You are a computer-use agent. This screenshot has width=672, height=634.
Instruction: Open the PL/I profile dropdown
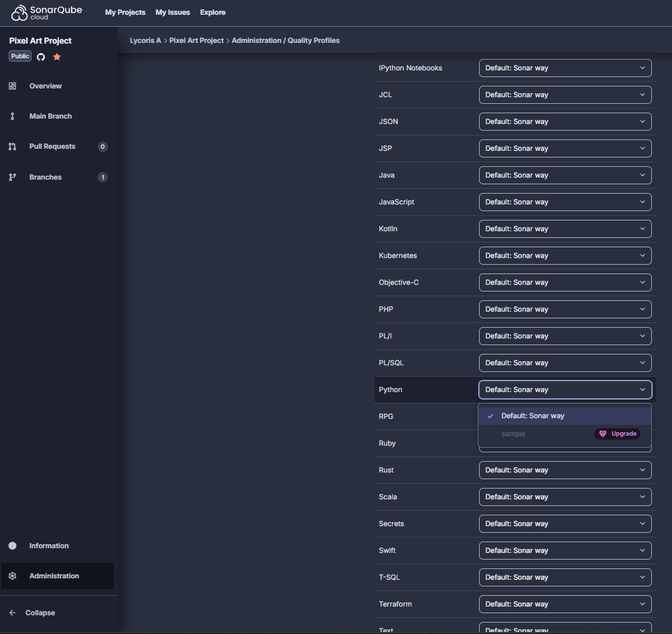565,336
